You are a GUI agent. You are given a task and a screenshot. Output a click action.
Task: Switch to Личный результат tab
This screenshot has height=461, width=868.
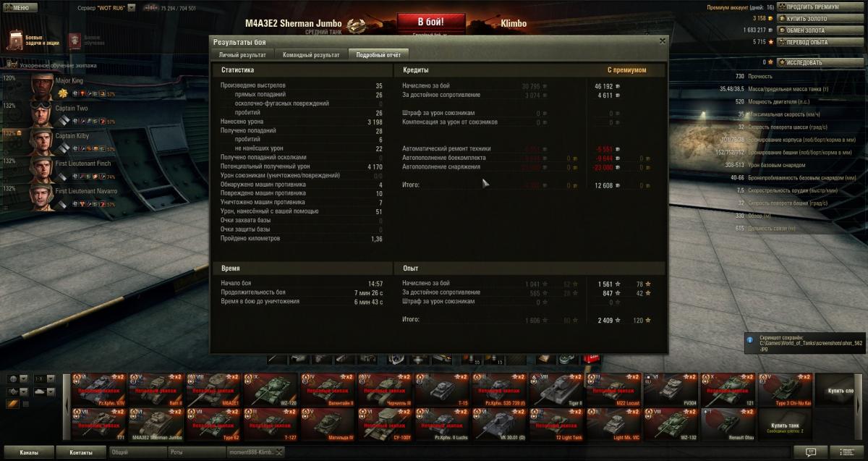click(242, 55)
